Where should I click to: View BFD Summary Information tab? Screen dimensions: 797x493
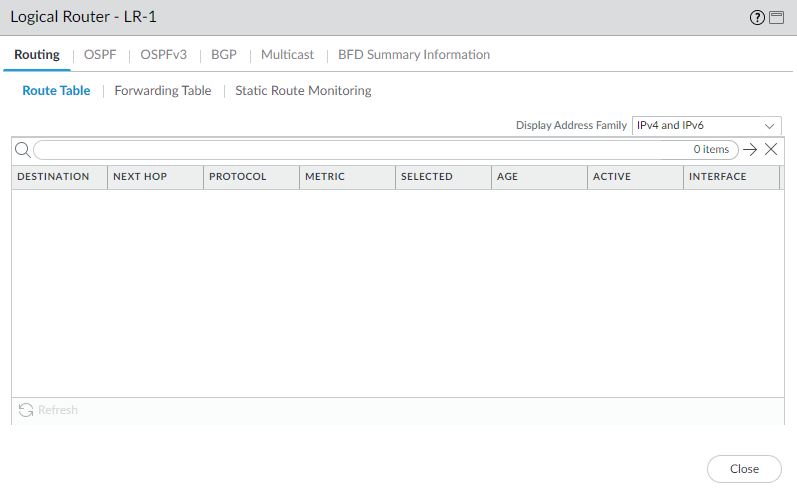pos(414,55)
